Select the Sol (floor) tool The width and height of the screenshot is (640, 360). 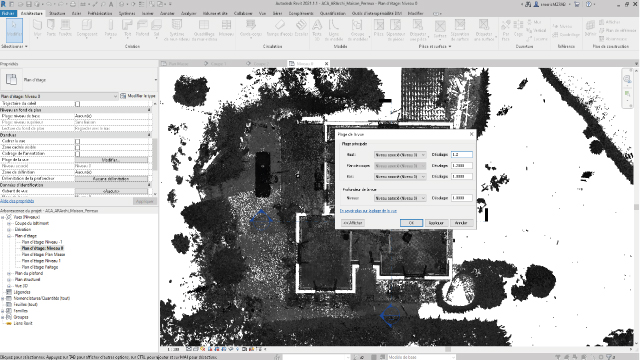pos(156,29)
